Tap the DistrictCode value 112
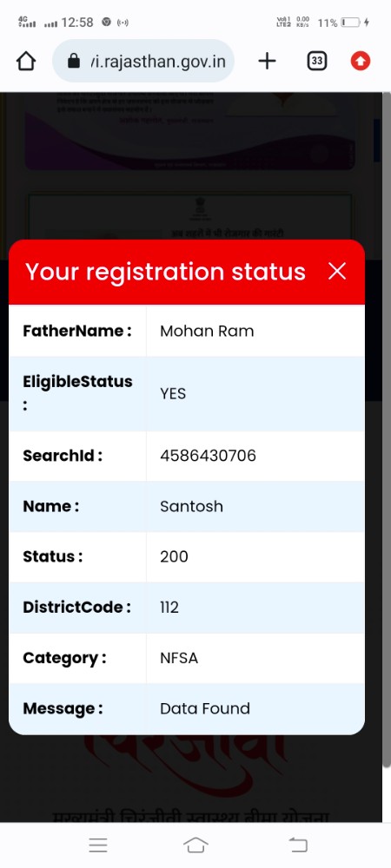This screenshot has width=391, height=868. [x=169, y=608]
